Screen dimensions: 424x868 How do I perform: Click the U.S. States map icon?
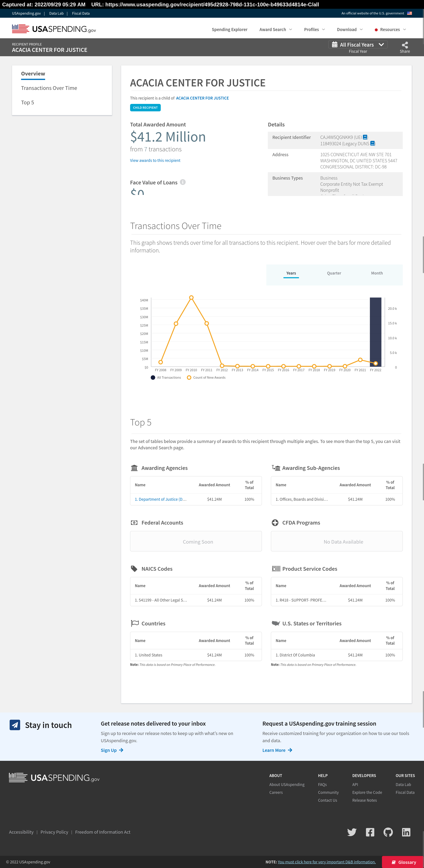pos(276,623)
